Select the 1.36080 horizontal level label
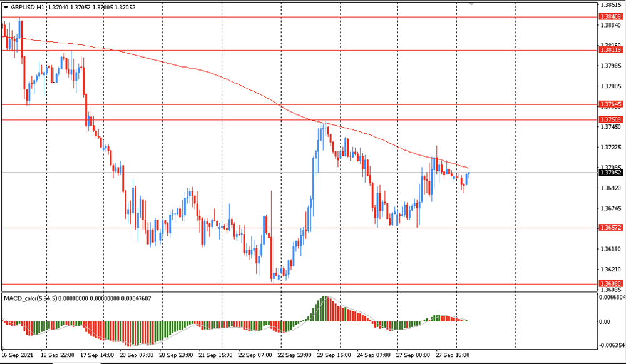 (611, 284)
